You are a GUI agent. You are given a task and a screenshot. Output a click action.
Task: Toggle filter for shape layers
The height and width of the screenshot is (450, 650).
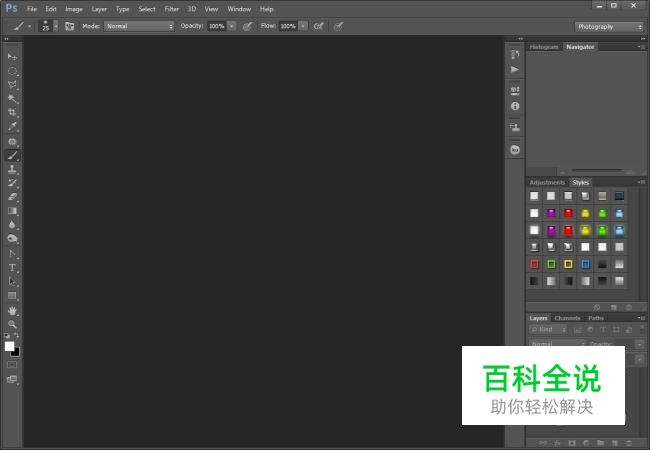point(616,329)
